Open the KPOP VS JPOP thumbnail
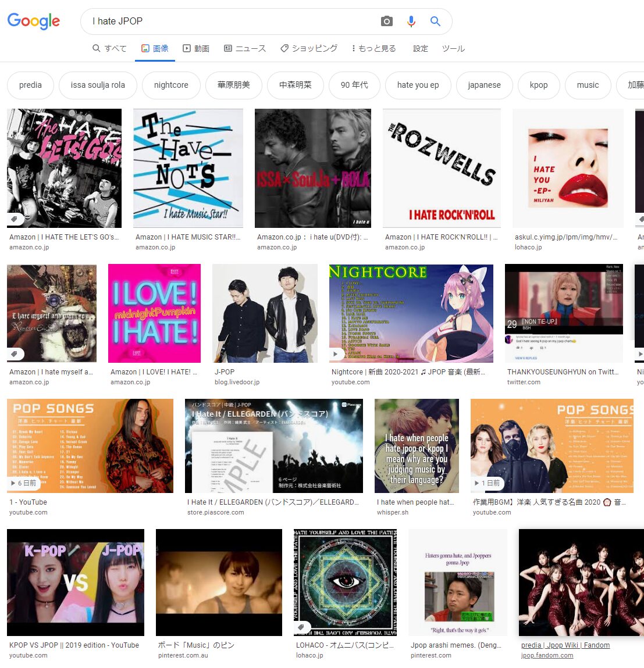644x668 pixels. (x=76, y=582)
